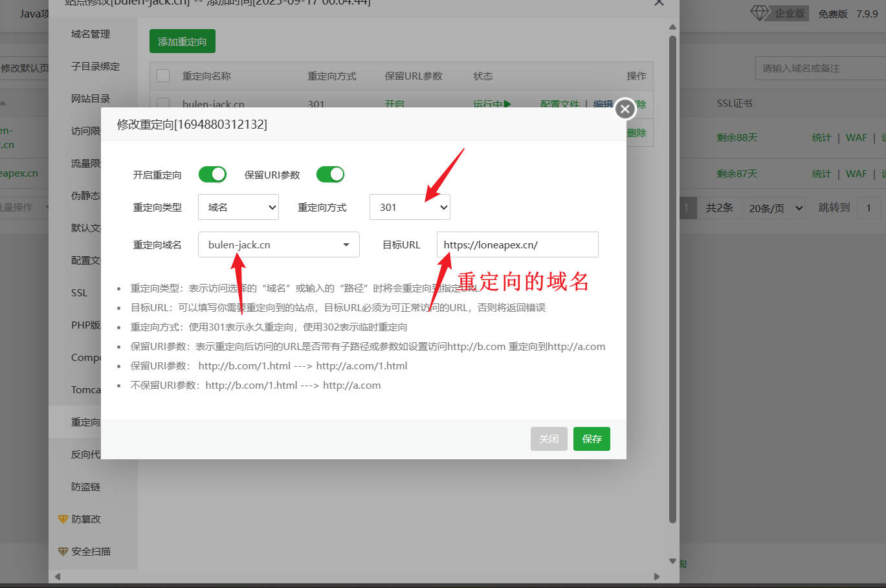This screenshot has width=886, height=588.
Task: Click the diamond enterprise edition icon
Action: (x=759, y=13)
